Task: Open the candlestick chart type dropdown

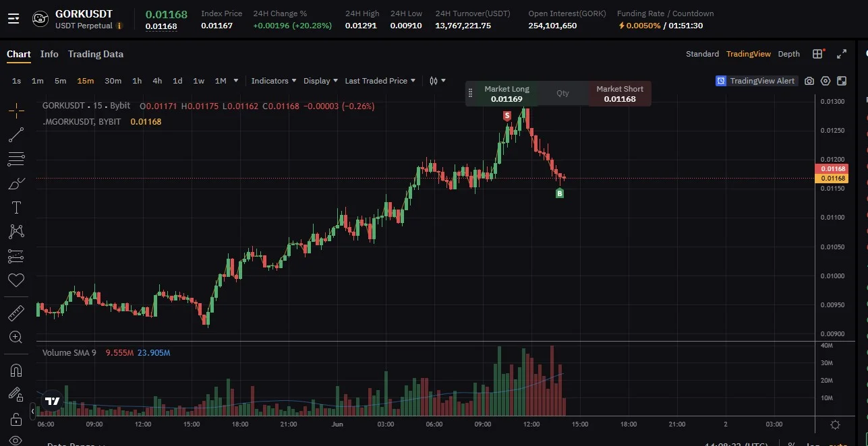Action: 438,81
